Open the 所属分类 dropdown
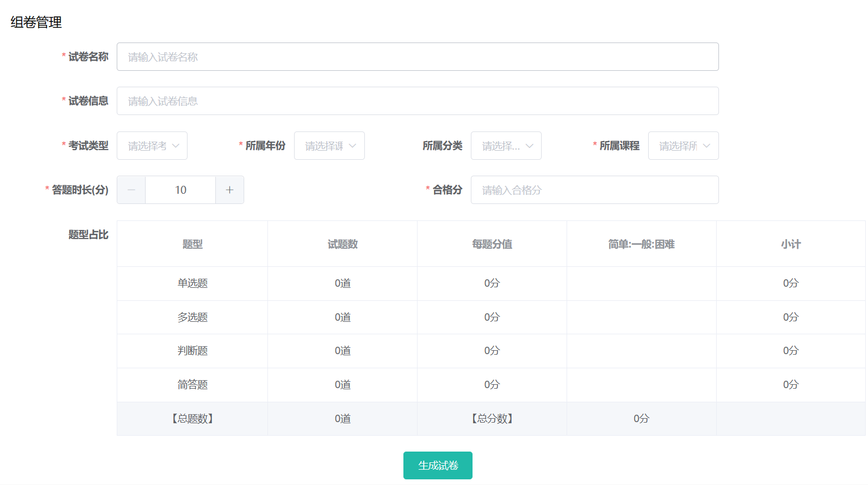The width and height of the screenshot is (868, 485). point(506,146)
